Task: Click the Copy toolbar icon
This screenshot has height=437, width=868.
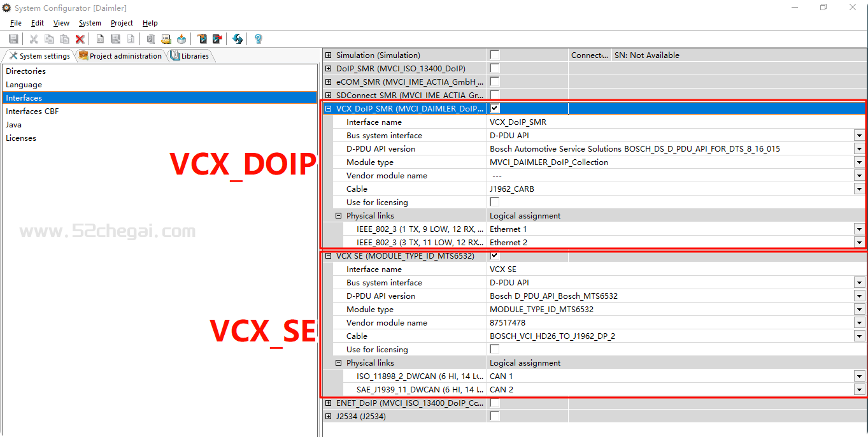Action: (49, 39)
